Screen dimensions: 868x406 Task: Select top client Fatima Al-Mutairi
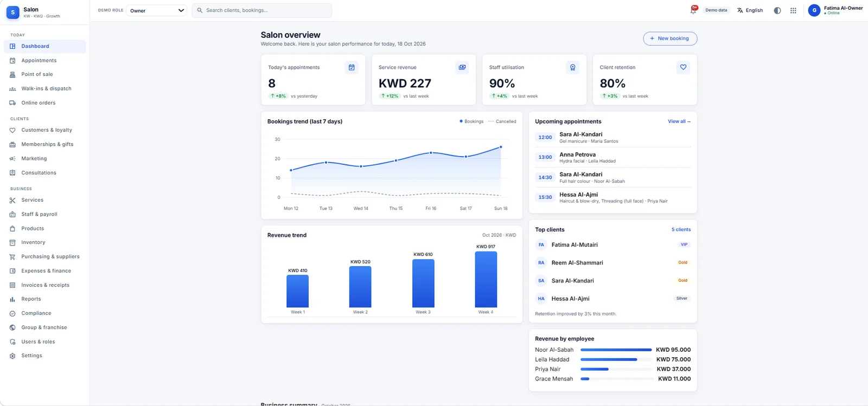pyautogui.click(x=613, y=245)
